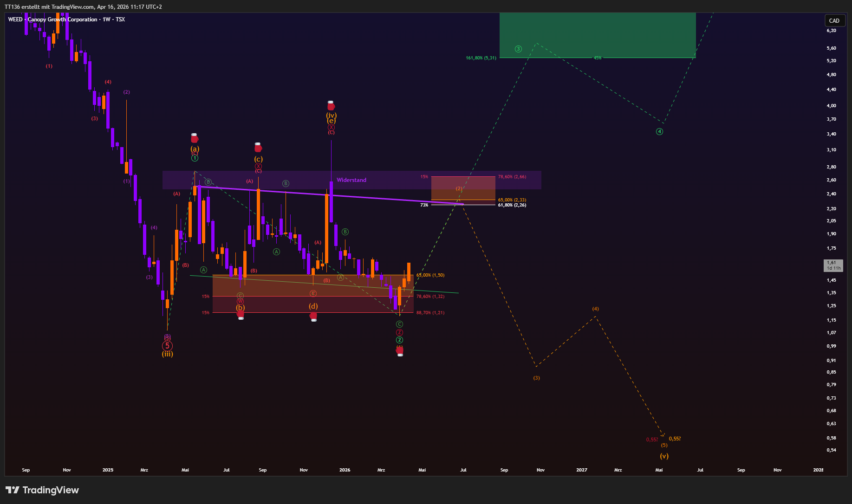Click the red glove icon above (a)
Screen dimensions: 852x504
click(x=195, y=138)
